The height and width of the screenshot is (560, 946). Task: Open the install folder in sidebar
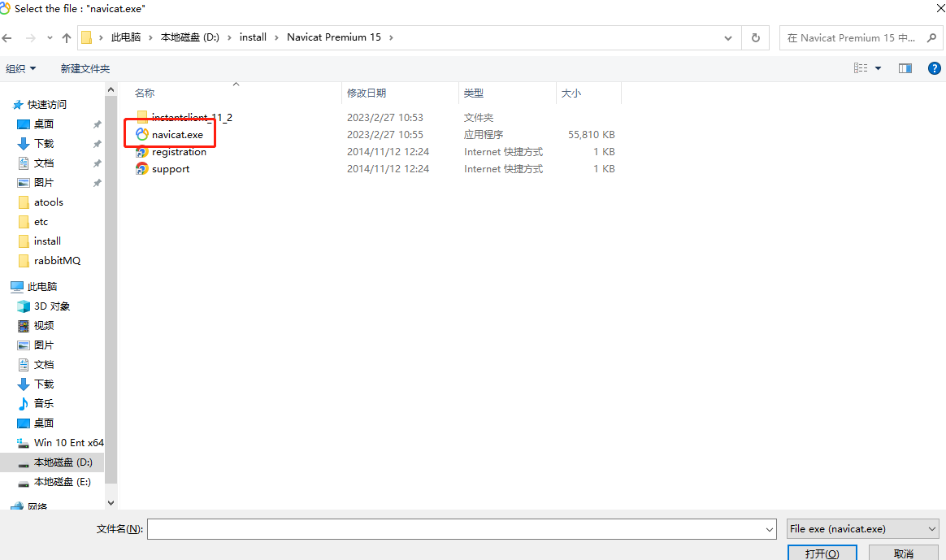(47, 241)
